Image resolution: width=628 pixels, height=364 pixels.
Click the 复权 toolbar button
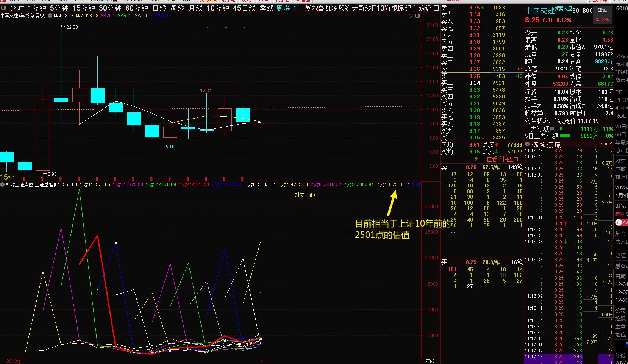(312, 8)
